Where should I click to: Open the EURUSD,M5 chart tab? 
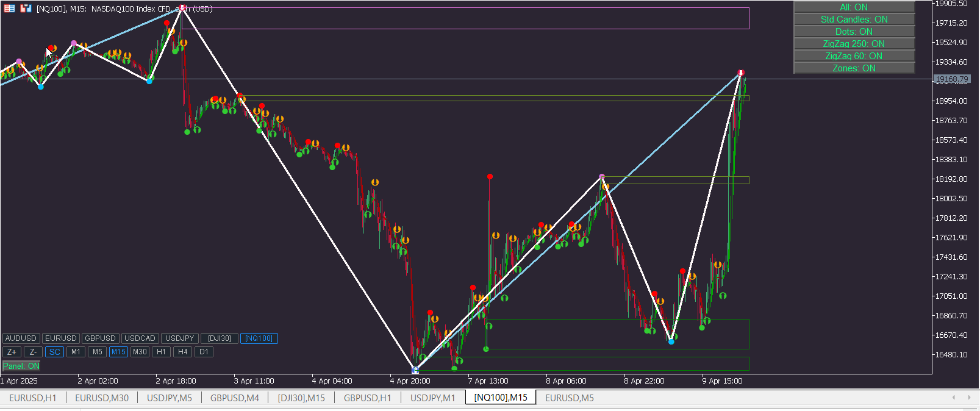pyautogui.click(x=570, y=398)
